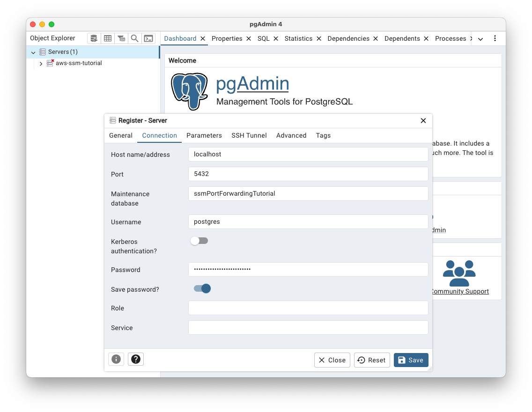
Task: Click the info icon in dialog footer
Action: (116, 359)
